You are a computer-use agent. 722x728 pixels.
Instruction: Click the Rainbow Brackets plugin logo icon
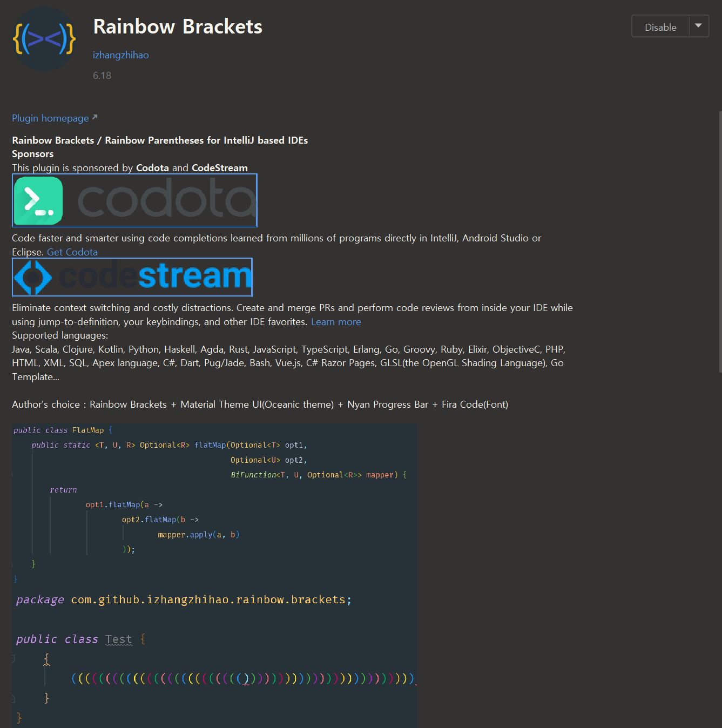click(x=44, y=39)
